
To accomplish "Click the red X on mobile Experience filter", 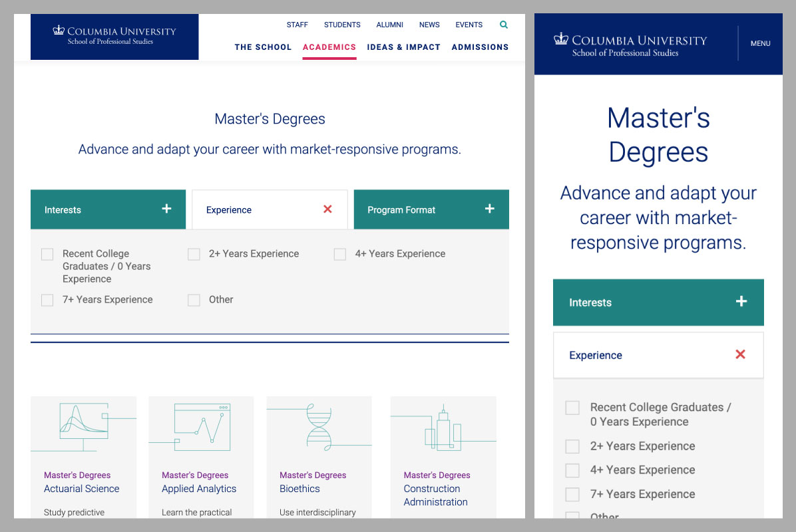I will [740, 354].
